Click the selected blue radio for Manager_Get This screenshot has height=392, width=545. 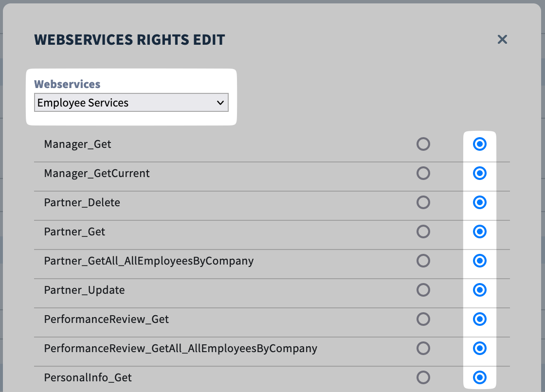(480, 144)
